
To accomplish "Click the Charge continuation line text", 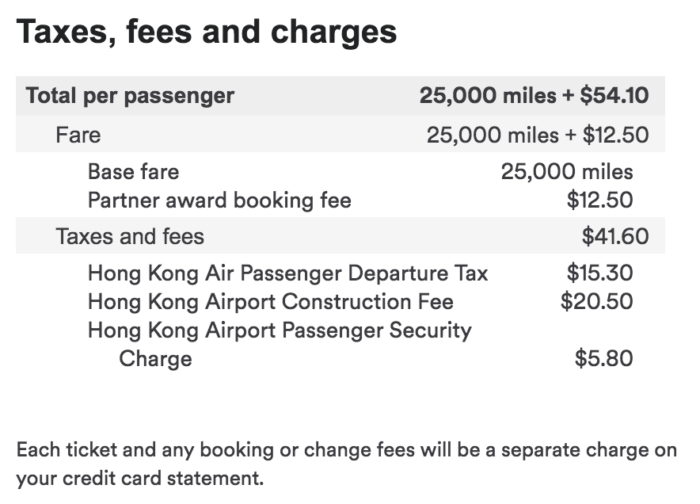I will [155, 359].
